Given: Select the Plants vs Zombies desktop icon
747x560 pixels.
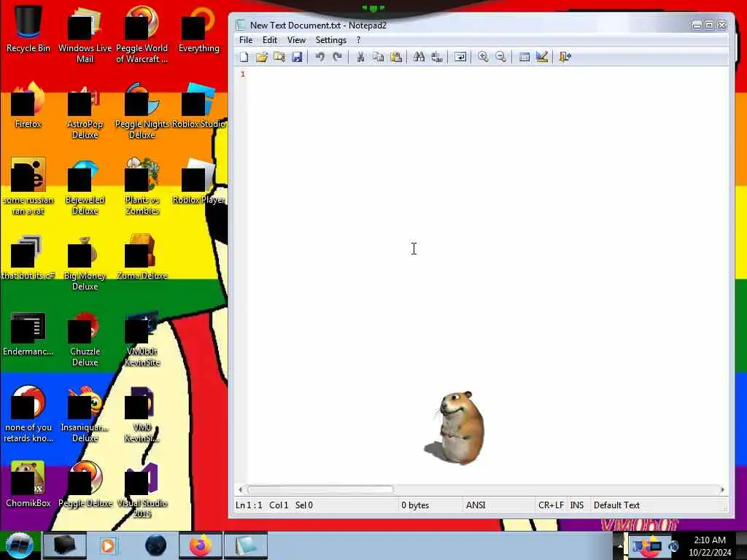Looking at the screenshot, I should pos(142,187).
